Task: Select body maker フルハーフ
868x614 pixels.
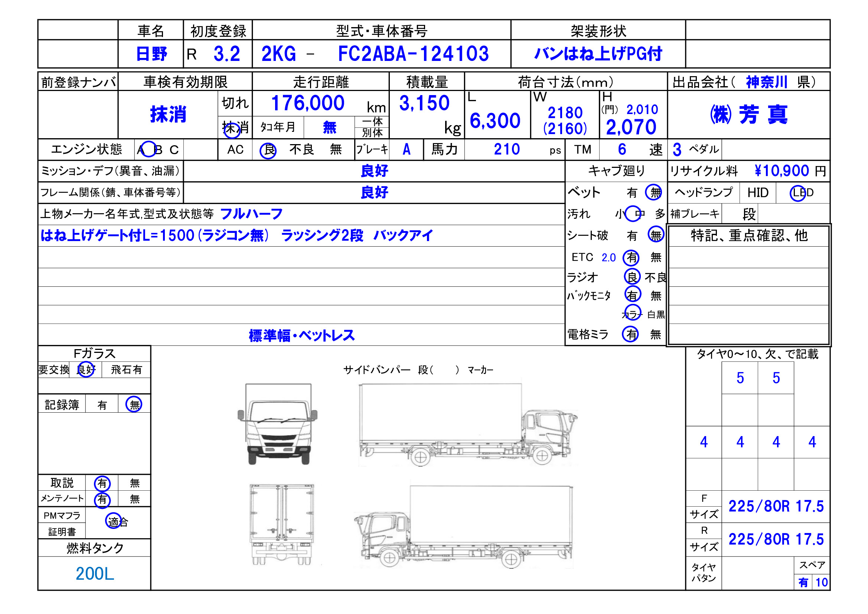Action: [x=251, y=214]
